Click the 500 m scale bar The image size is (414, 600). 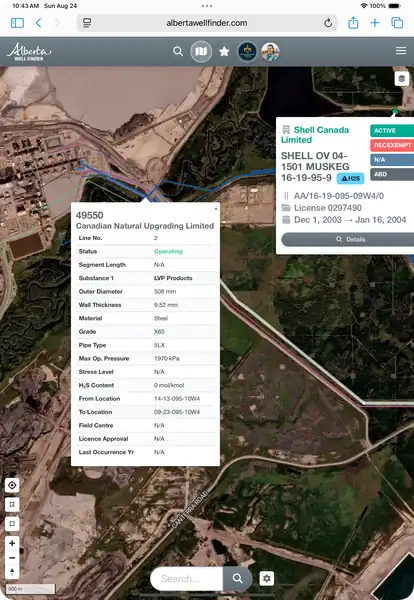click(31, 589)
